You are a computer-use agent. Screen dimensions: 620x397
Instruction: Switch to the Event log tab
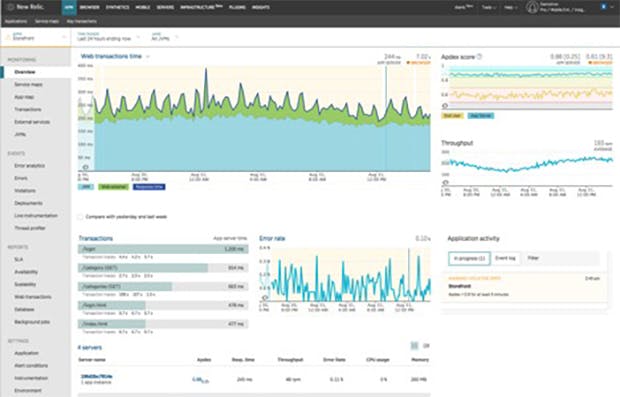point(505,259)
